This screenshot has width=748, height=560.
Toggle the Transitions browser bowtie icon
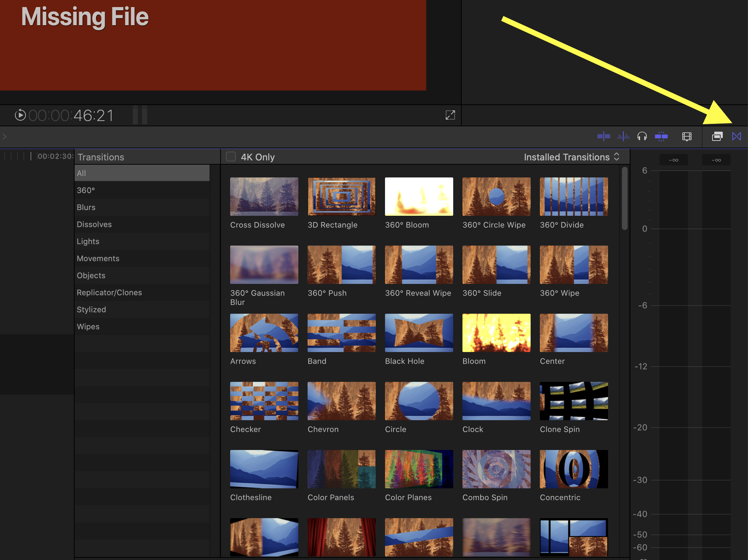click(736, 136)
